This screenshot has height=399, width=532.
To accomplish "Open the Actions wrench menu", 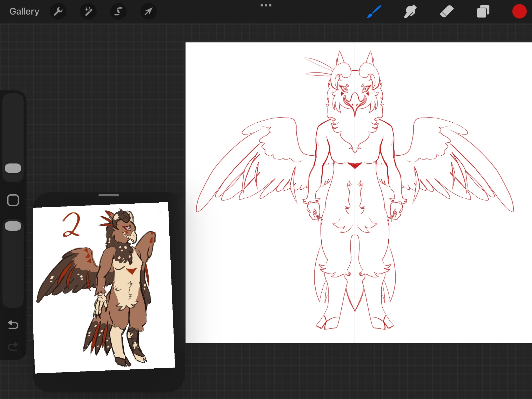I will tap(58, 11).
